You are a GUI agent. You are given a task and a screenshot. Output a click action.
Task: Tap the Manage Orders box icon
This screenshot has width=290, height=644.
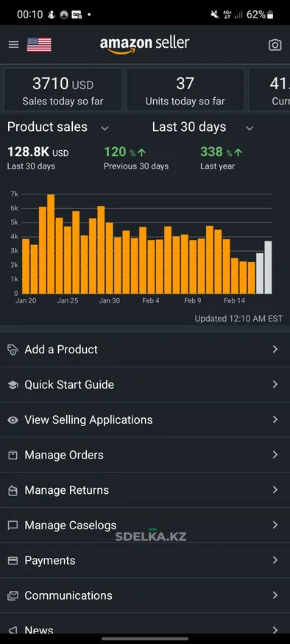[13, 455]
